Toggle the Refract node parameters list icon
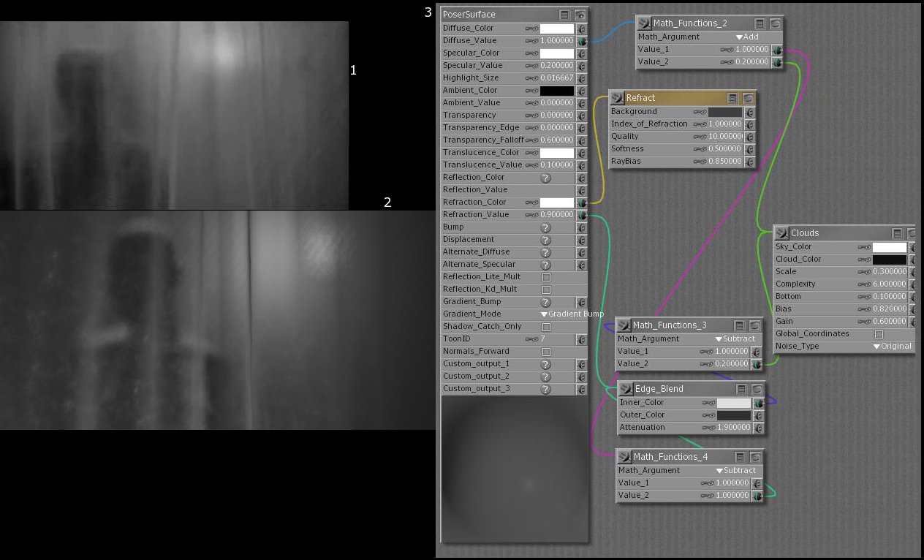 pos(733,98)
